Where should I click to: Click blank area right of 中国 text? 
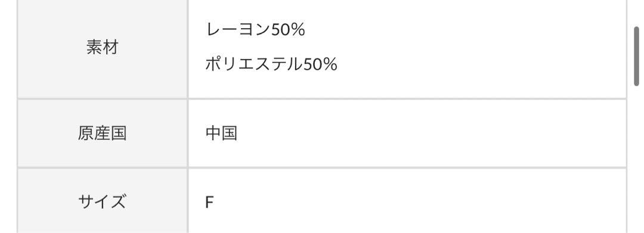(431, 133)
